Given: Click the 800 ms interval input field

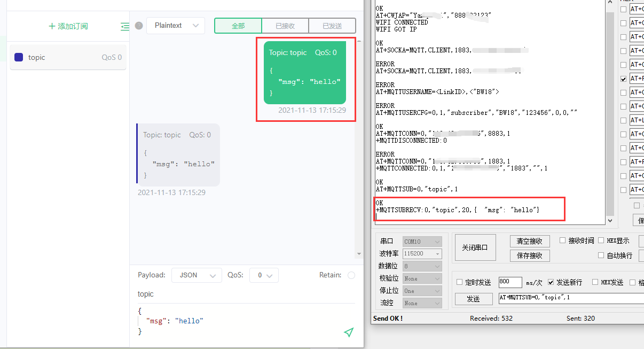Looking at the screenshot, I should 510,282.
